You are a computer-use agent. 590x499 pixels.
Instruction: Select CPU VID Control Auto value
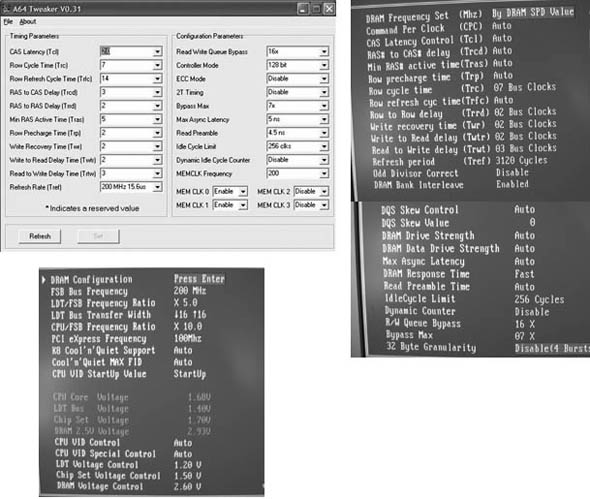click(x=183, y=443)
